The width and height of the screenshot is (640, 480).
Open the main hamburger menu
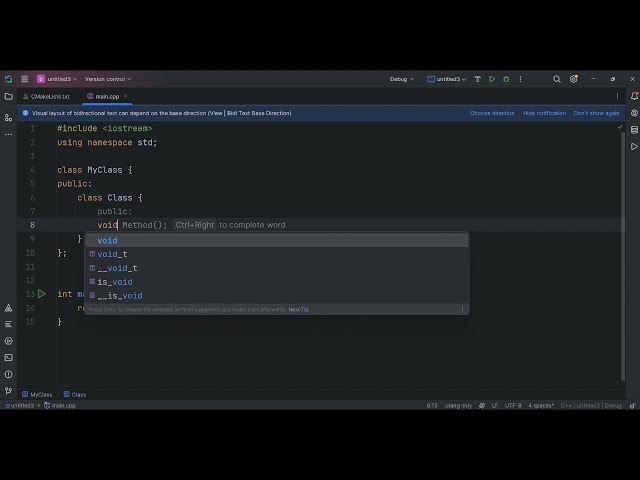(24, 79)
